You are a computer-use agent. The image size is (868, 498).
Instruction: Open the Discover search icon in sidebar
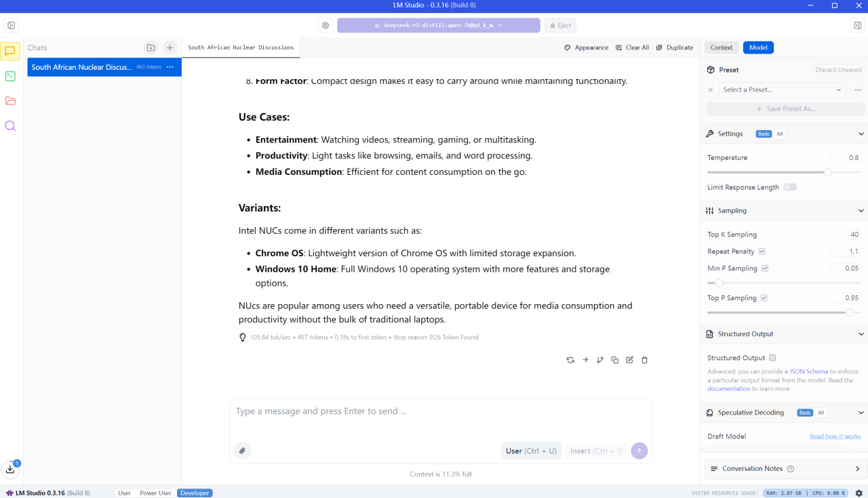[10, 126]
